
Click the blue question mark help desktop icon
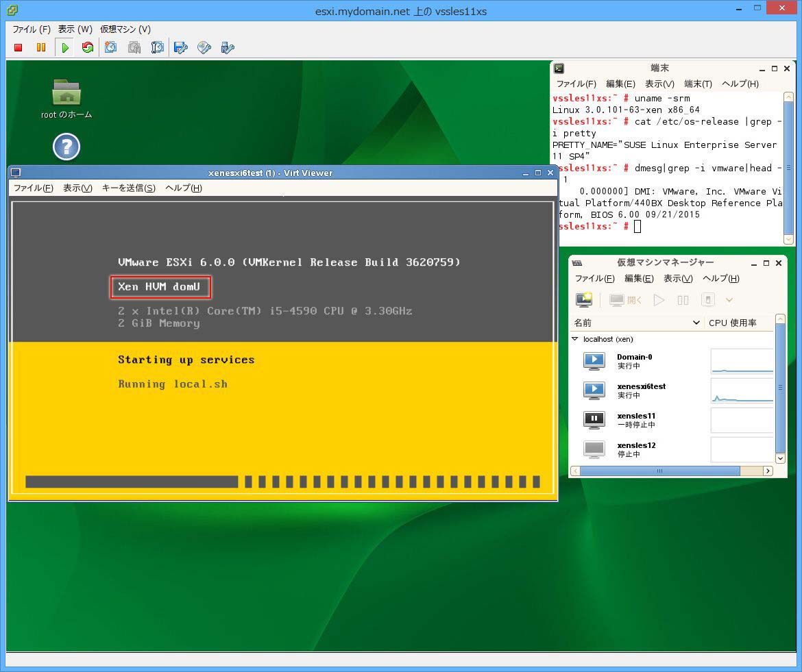click(x=66, y=147)
